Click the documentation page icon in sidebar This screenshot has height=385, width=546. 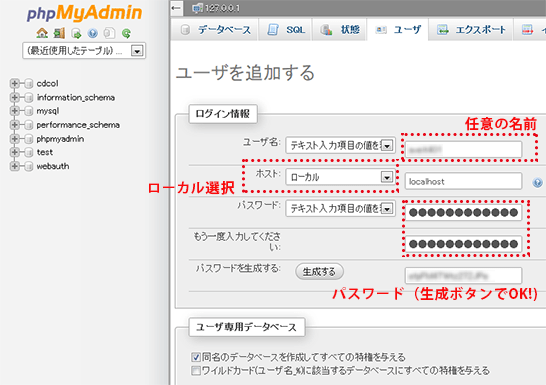point(109,33)
